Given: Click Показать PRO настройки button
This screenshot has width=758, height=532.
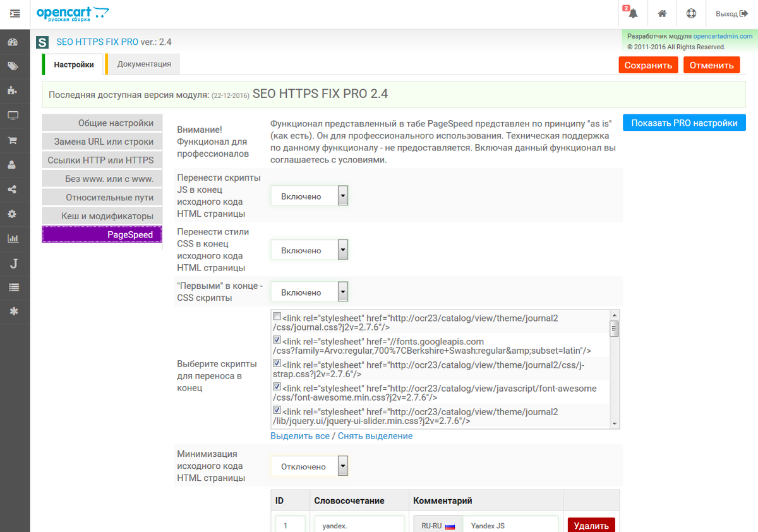Looking at the screenshot, I should click(684, 123).
